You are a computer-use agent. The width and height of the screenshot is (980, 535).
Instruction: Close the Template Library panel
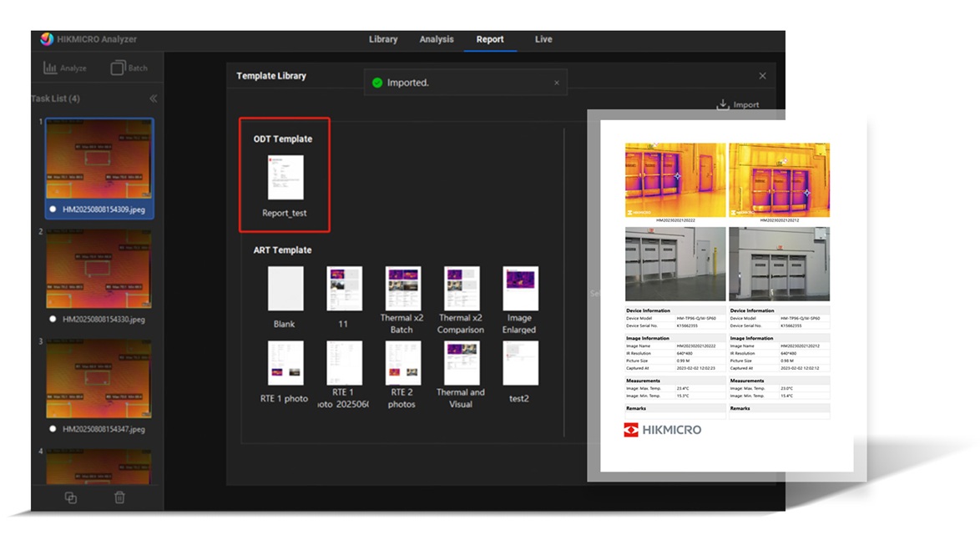[762, 75]
